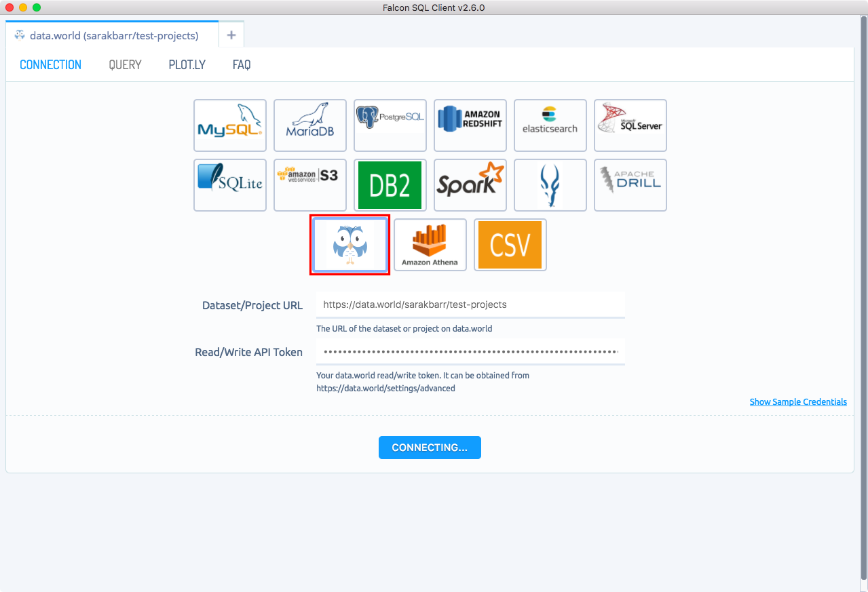Open the FAQ tab
868x592 pixels.
(242, 65)
